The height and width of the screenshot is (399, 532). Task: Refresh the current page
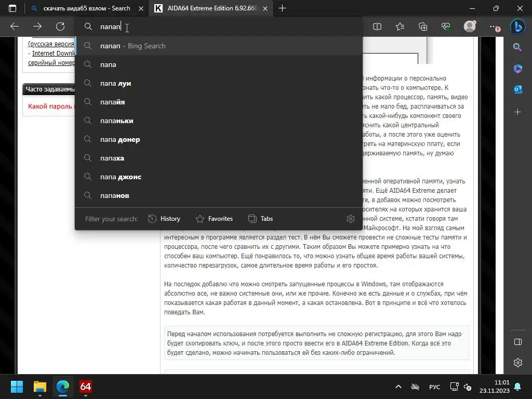(x=60, y=26)
